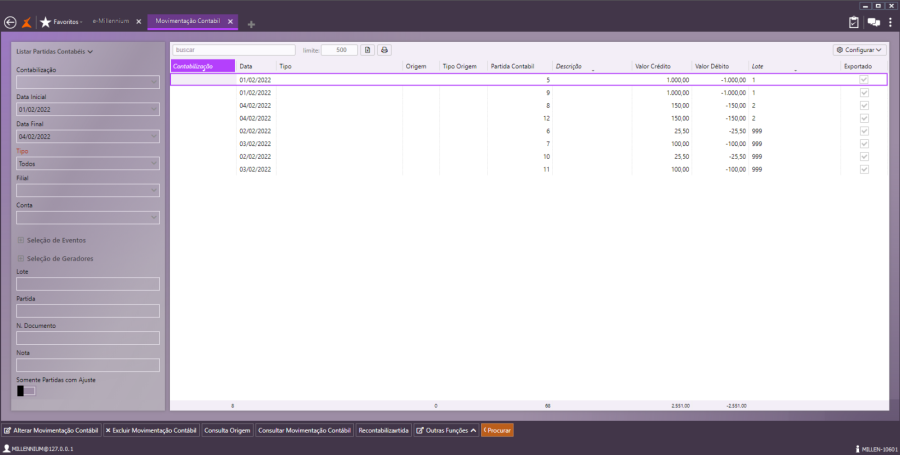Click Consultar Movimentação Contábil button
Viewport: 900px width, 455px height.
coord(304,430)
